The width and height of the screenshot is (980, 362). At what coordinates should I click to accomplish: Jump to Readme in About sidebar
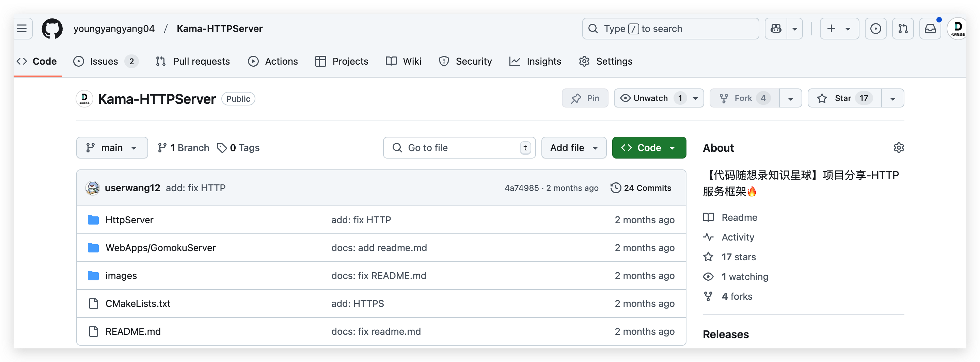click(730, 217)
